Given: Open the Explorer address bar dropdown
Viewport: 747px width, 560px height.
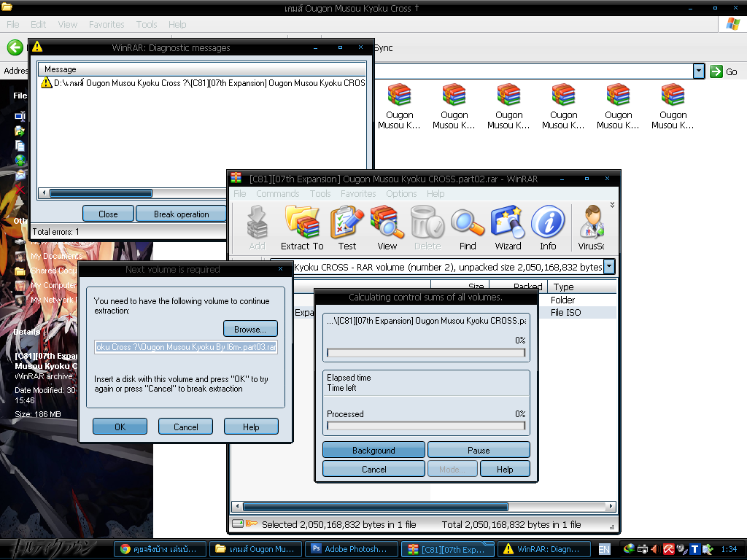Looking at the screenshot, I should (x=698, y=71).
